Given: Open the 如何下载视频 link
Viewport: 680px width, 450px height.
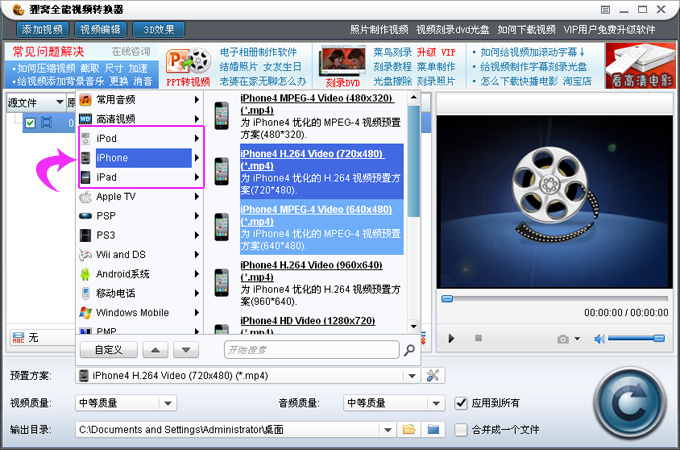Looking at the screenshot, I should pos(526,29).
